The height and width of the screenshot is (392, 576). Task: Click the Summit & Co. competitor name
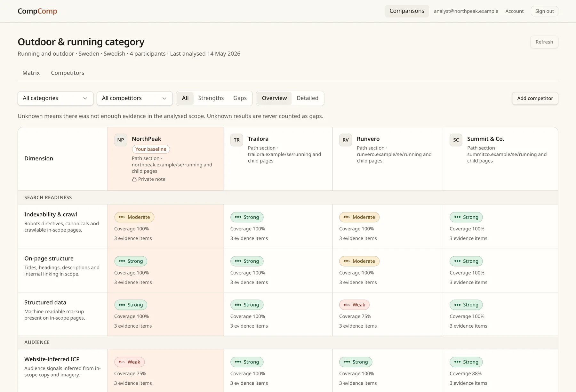point(485,139)
